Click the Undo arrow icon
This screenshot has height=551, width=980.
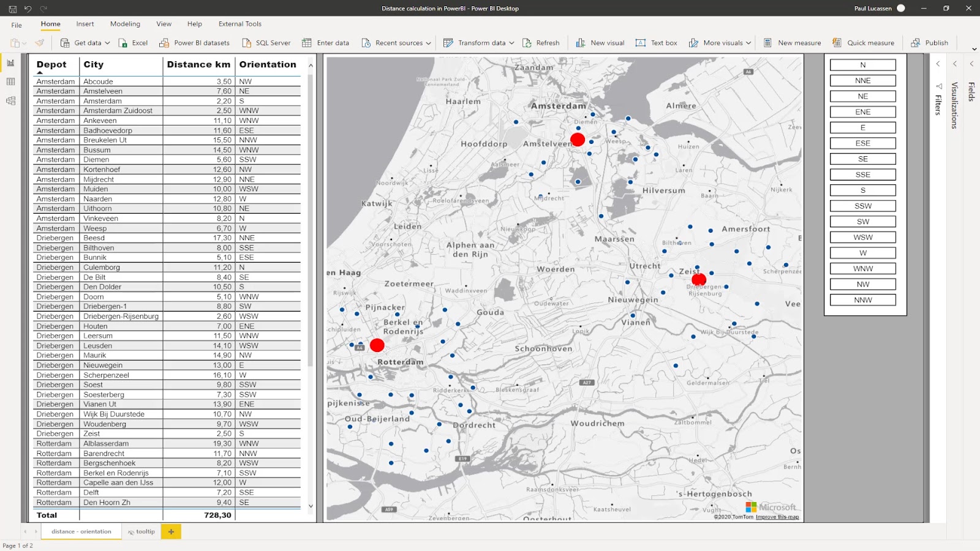(28, 9)
